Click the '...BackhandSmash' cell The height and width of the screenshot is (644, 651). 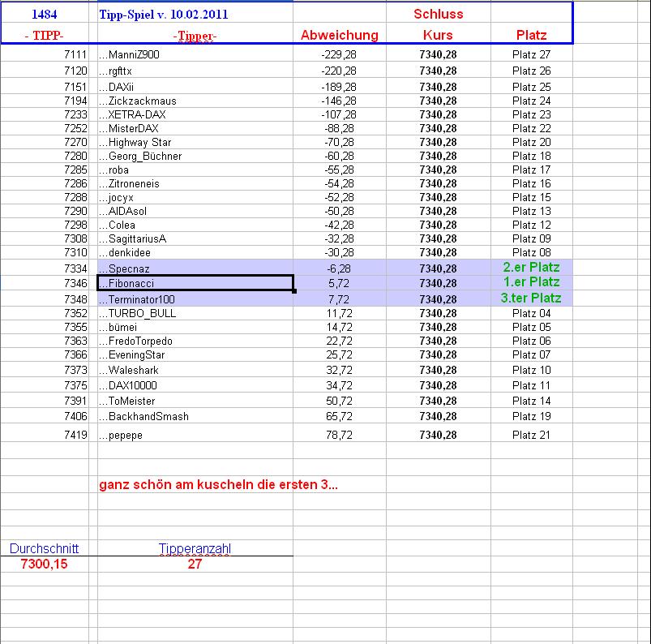point(195,416)
